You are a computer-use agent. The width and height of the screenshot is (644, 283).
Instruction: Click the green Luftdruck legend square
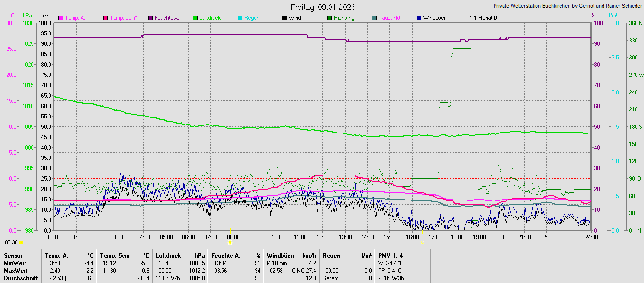tap(195, 18)
